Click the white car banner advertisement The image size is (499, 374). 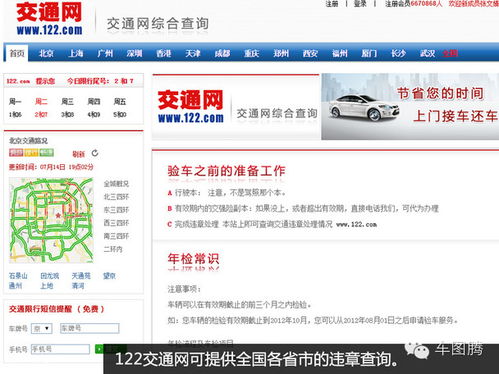coord(410,107)
